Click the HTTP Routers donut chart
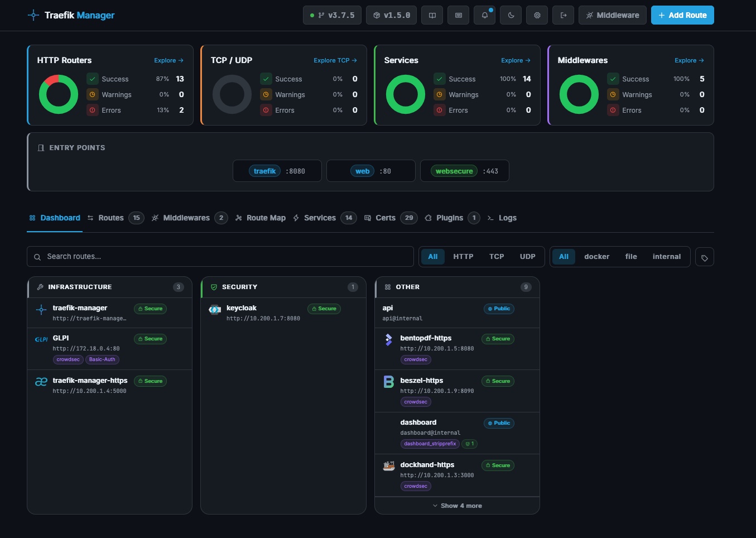 [x=59, y=94]
